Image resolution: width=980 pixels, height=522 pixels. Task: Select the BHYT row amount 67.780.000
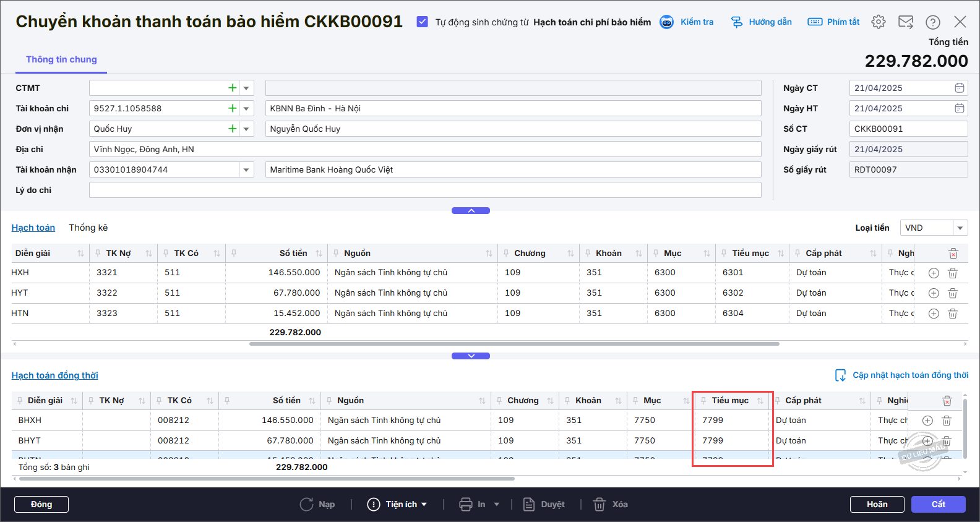(x=290, y=441)
